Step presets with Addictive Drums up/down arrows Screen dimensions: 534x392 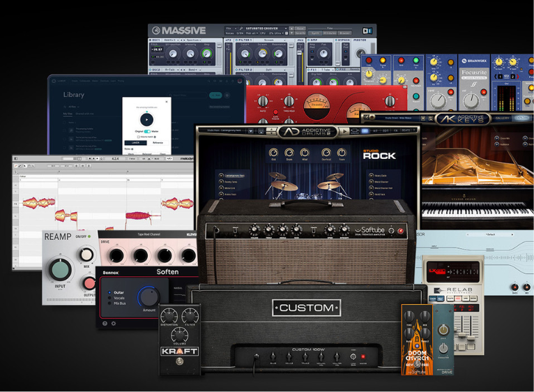pos(271,131)
